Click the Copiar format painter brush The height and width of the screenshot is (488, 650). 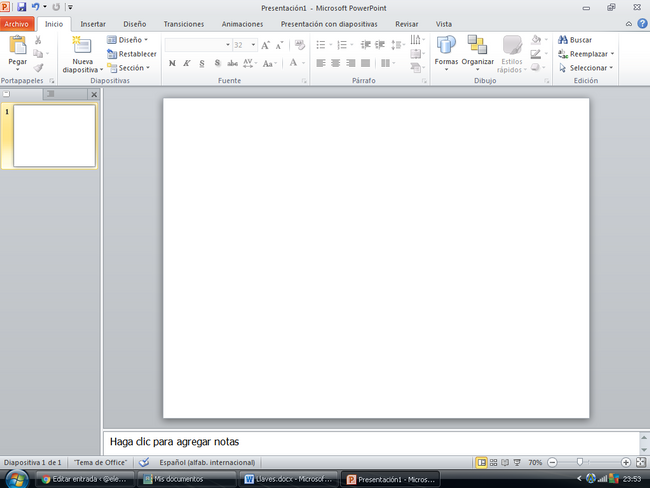click(39, 68)
